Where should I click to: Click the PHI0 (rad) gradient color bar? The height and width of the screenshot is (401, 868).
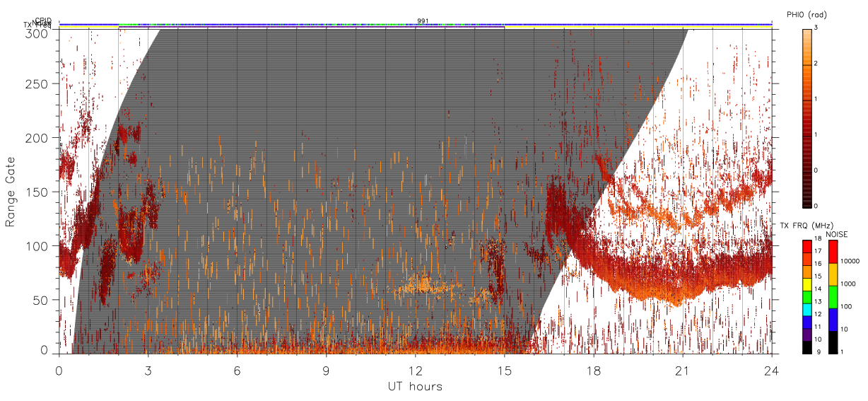[807, 118]
